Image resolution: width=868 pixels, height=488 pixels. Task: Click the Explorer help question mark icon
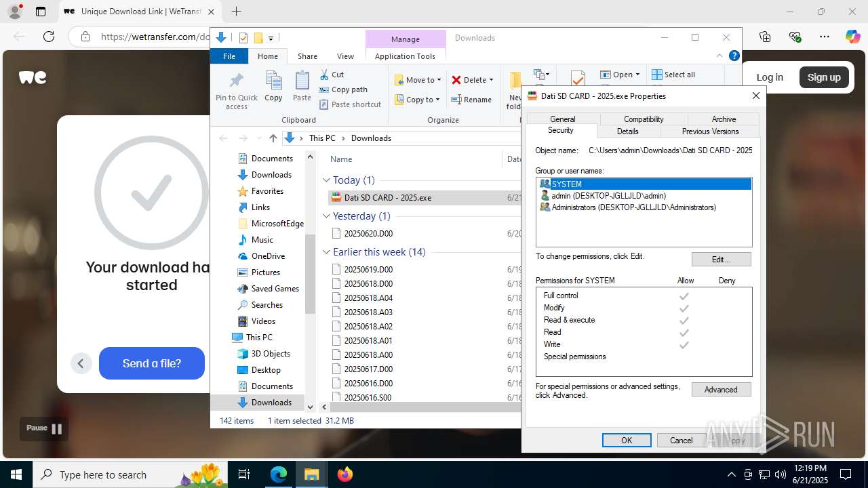[734, 56]
